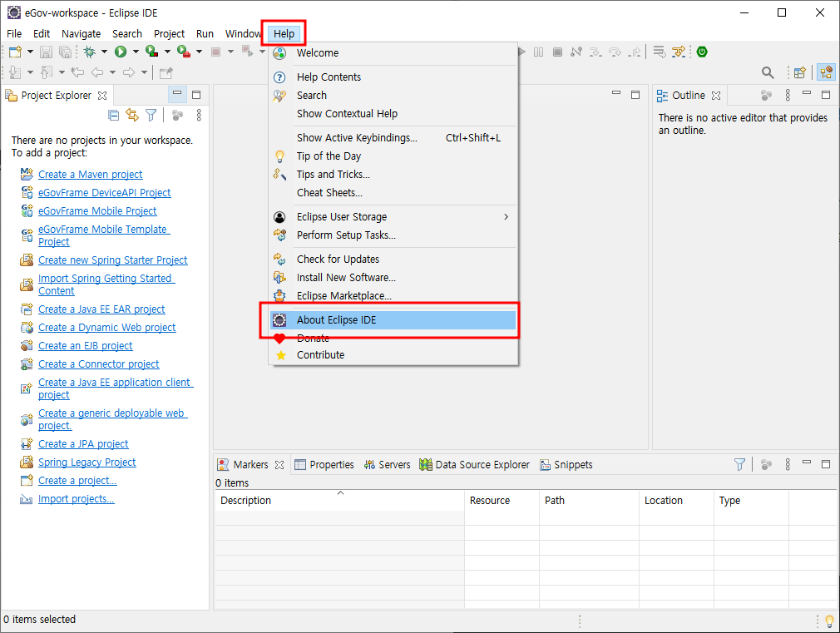Viewport: 840px width, 633px height.
Task: Click the green Spring Boot dashboard icon
Action: [702, 52]
